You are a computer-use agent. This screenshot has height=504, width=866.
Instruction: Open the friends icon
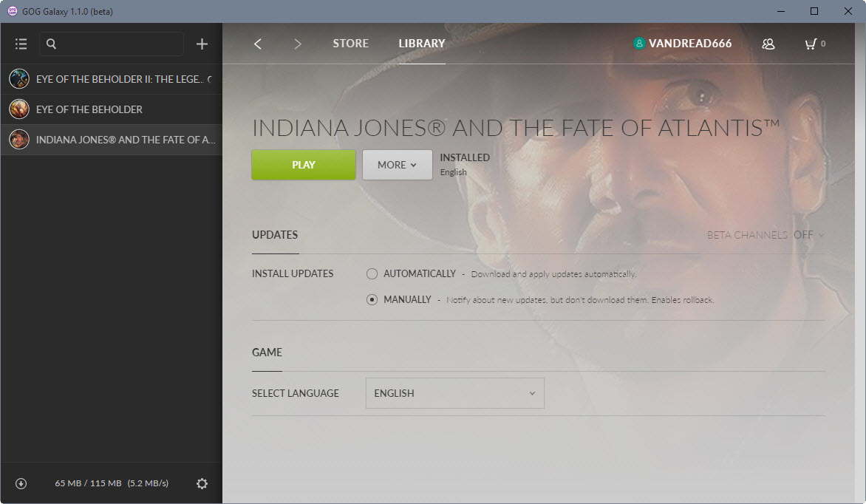[x=768, y=44]
